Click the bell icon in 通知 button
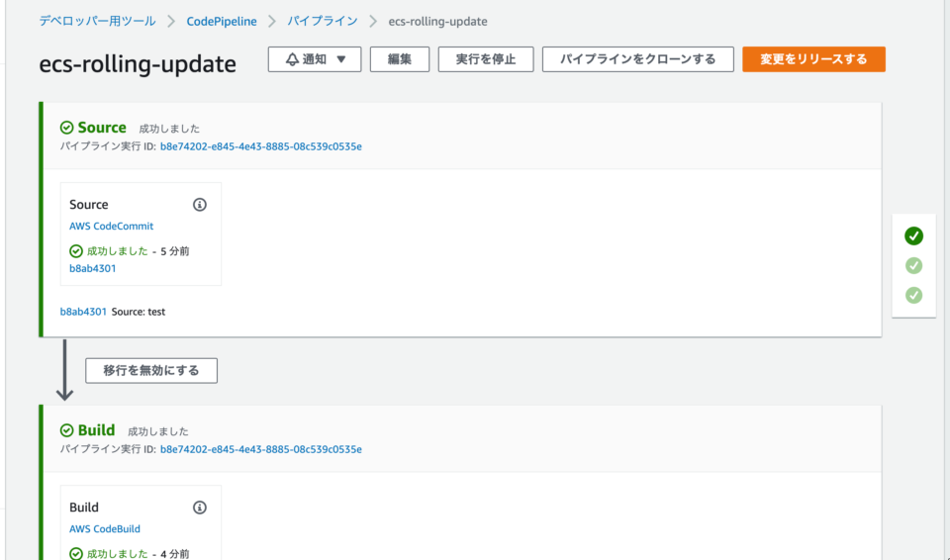 click(292, 59)
